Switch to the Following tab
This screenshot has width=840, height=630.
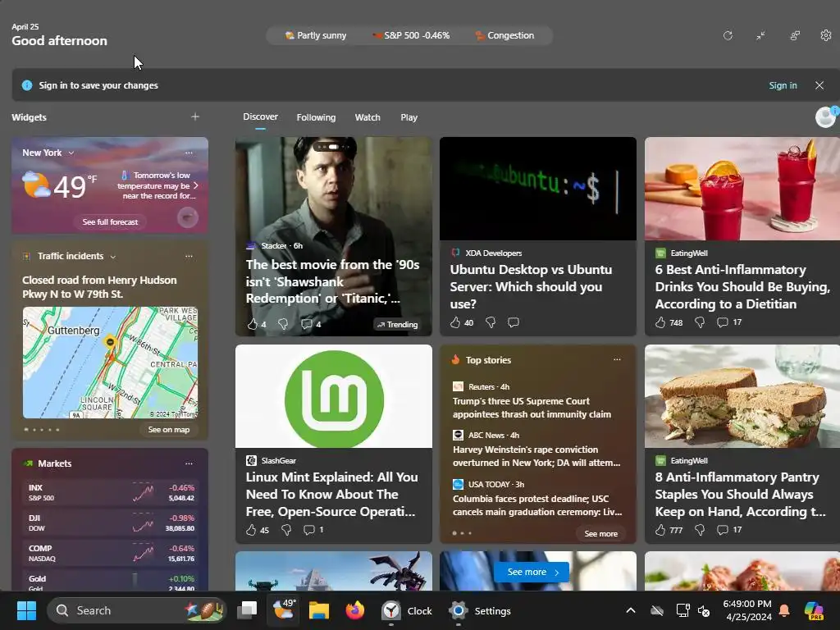(x=316, y=117)
